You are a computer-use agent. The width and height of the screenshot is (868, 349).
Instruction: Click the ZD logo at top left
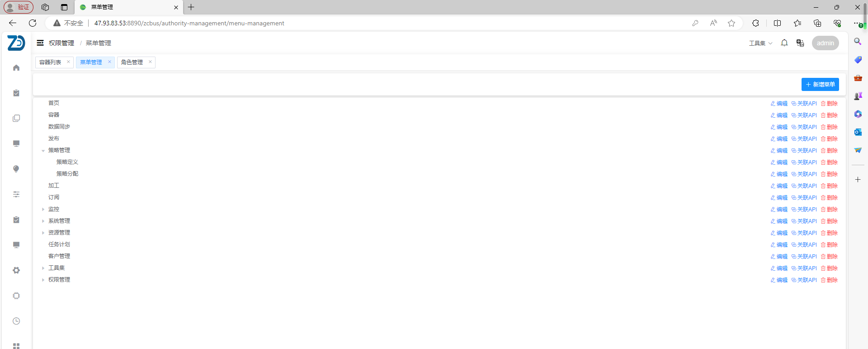(x=16, y=43)
